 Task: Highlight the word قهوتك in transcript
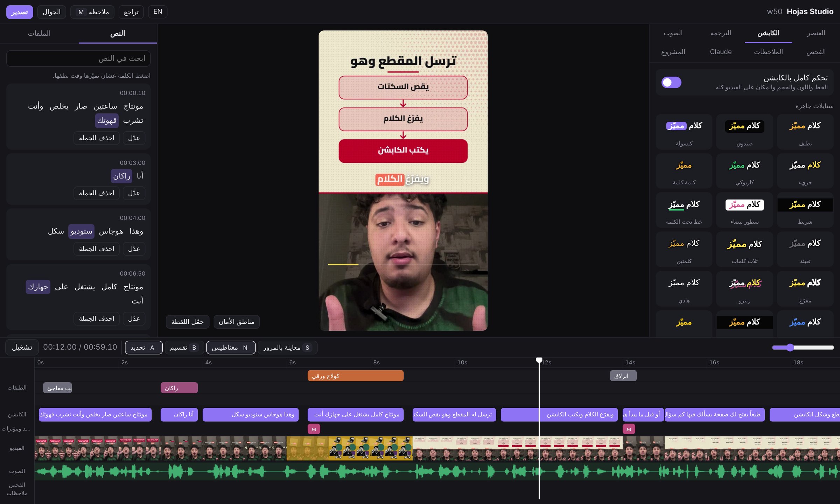107,120
